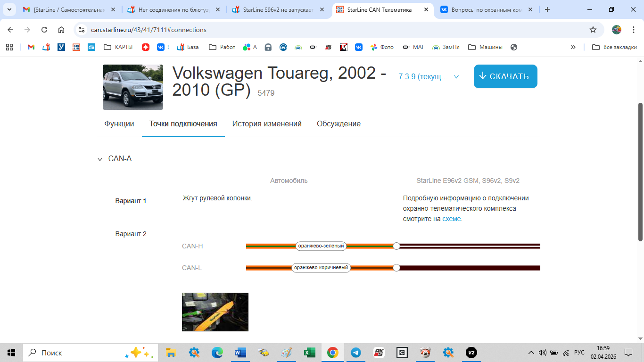Screen dimensions: 644x362
Task: Launch Telegram from the taskbar
Action: point(355,352)
